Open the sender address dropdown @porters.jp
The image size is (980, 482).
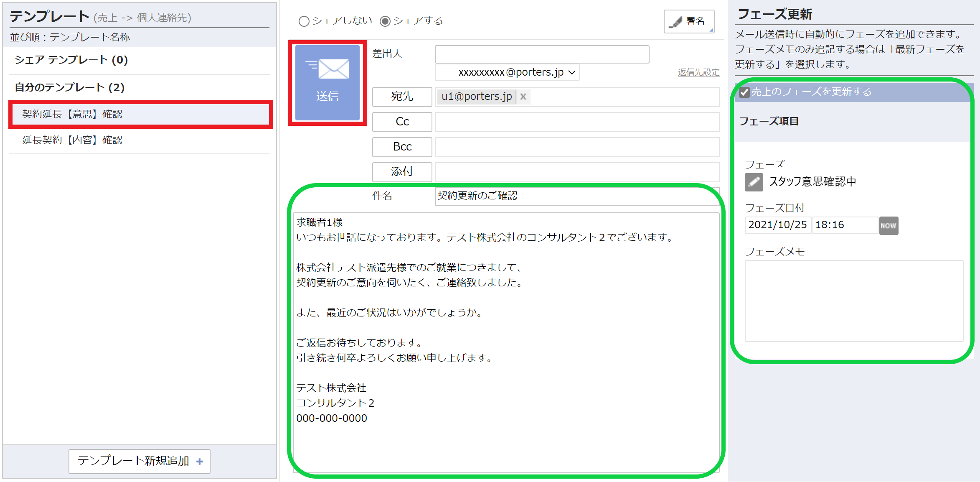point(507,72)
